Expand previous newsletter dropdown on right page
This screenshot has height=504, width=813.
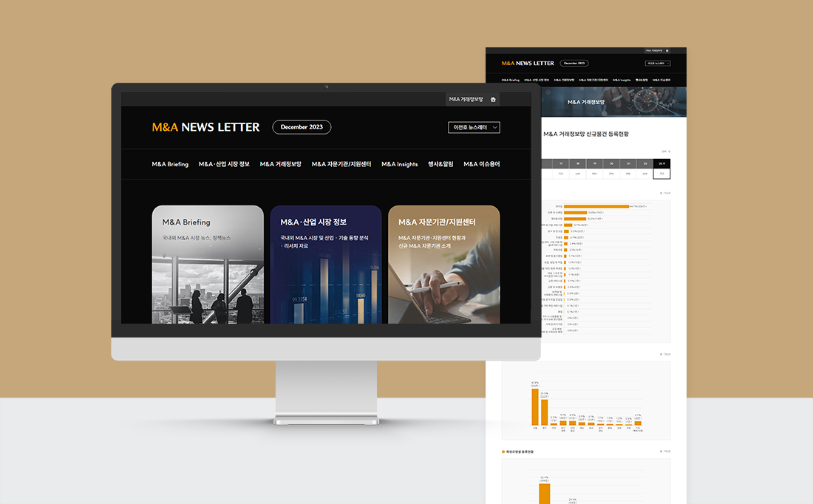(x=657, y=64)
